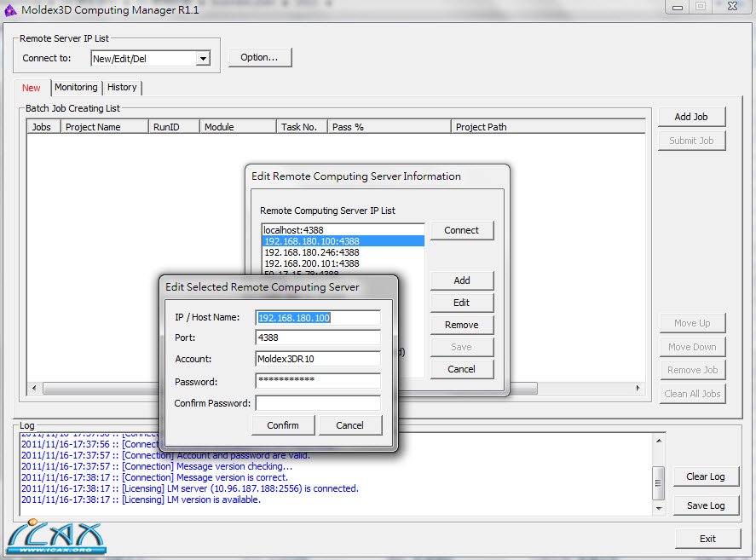
Task: Switch to the Monitoring tab
Action: [76, 87]
